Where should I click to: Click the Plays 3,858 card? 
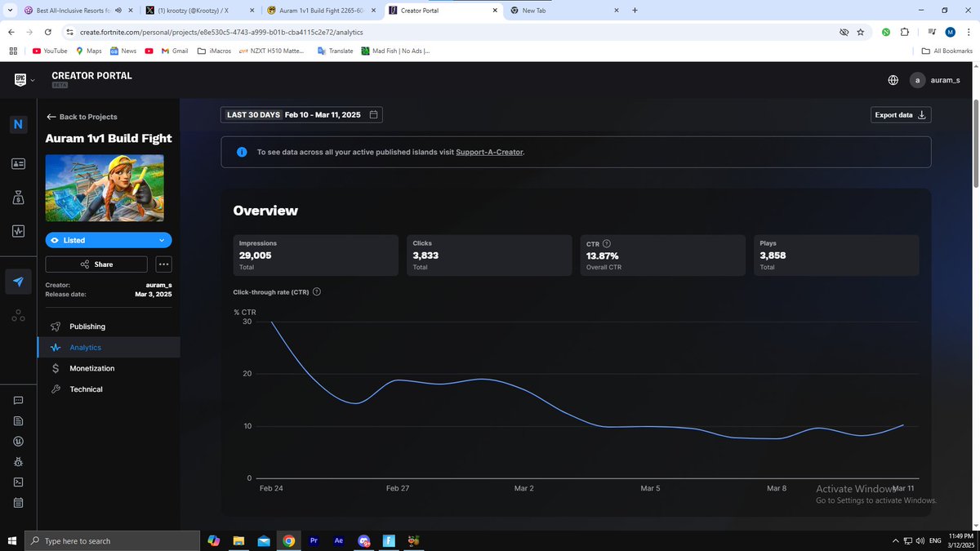[x=836, y=256]
